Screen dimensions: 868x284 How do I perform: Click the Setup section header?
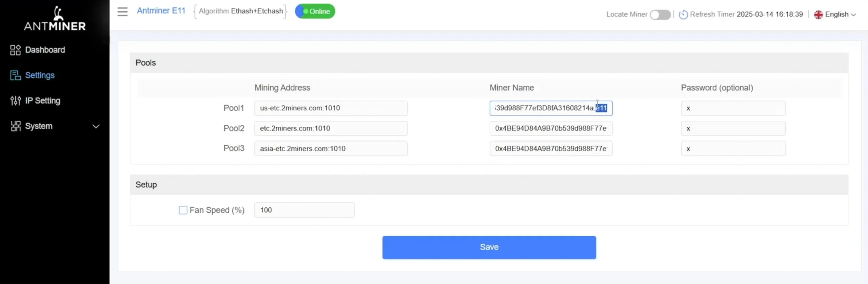[489, 185]
